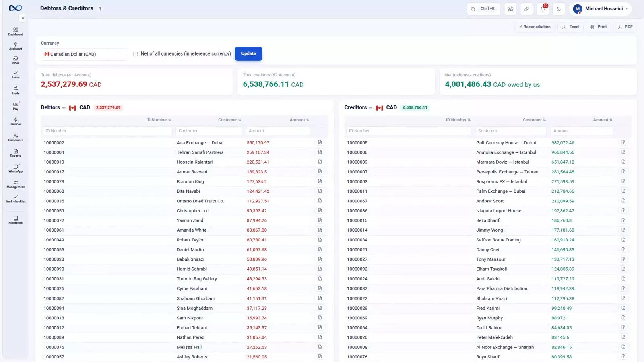Open the Currency dropdown Canadian Dollar
The height and width of the screenshot is (362, 644).
coord(84,54)
